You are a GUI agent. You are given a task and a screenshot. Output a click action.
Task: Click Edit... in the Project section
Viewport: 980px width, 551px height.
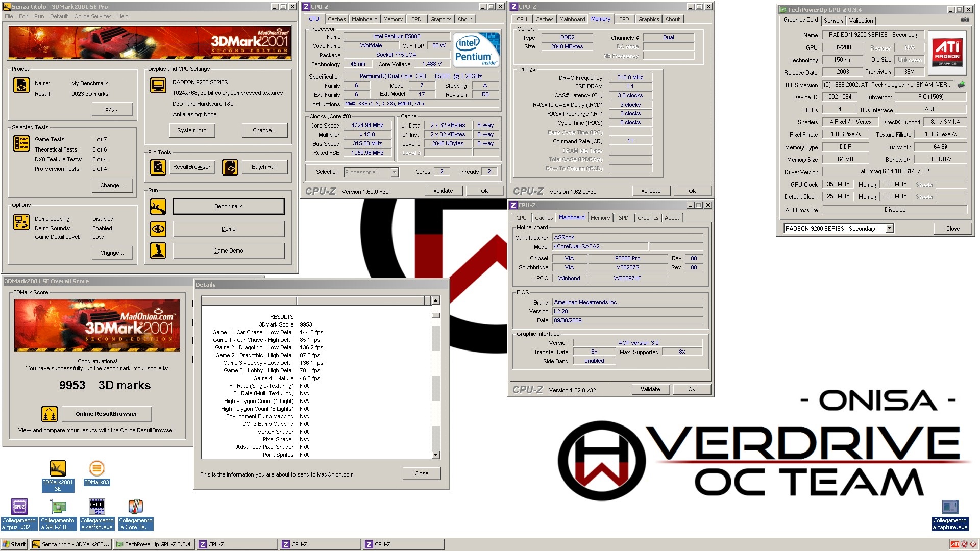[112, 109]
